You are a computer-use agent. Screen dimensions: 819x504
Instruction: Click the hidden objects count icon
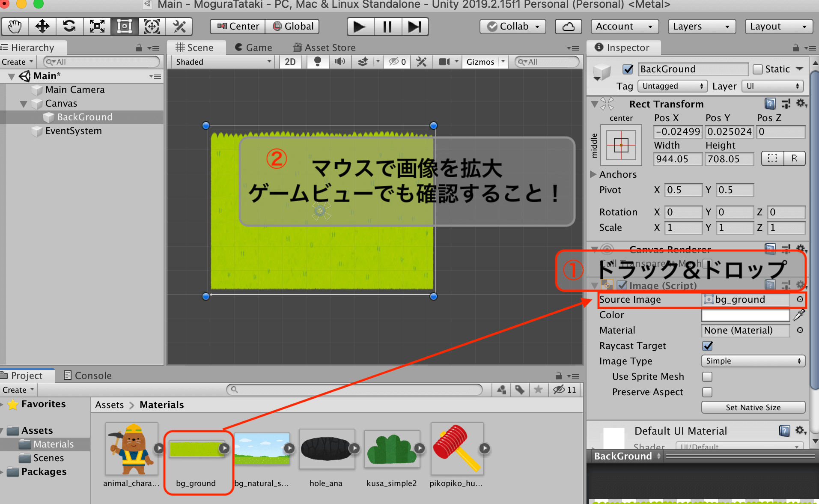coord(397,62)
